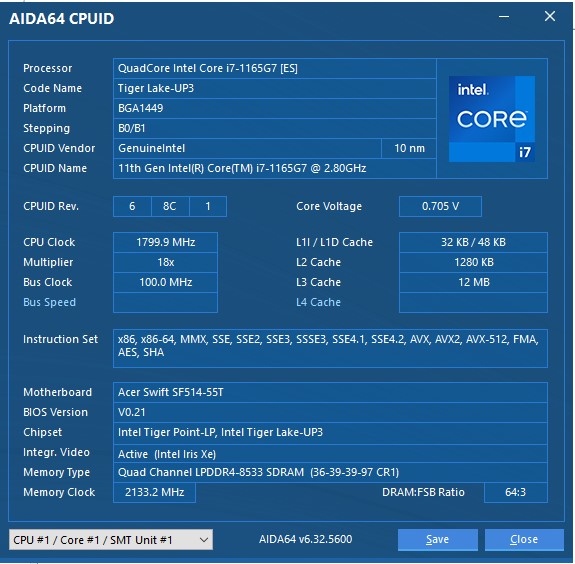Click the Motherboard Acer Swift SF514-55T field
This screenshot has width=575, height=564.
330,392
